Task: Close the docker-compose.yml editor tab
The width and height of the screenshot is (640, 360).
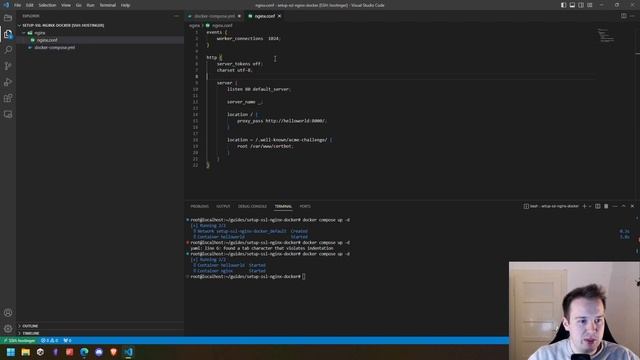Action: (x=240, y=16)
